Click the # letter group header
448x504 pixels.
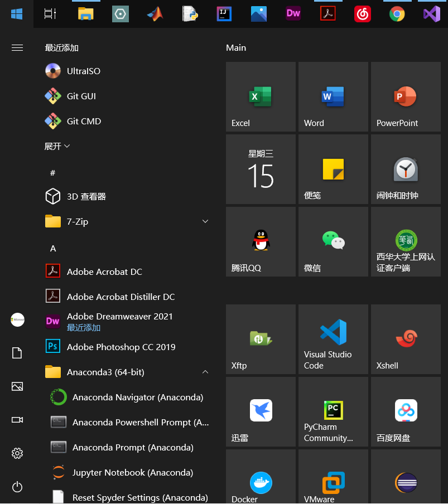tap(53, 173)
